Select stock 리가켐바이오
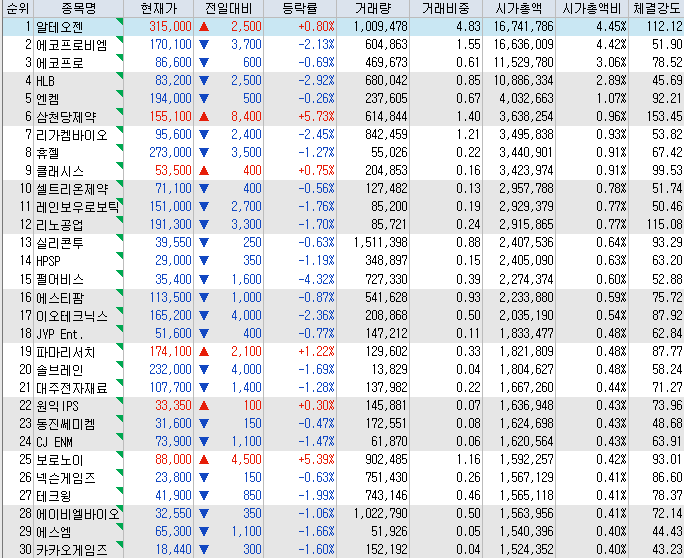Screen dimensions: 685x558 (x=72, y=135)
